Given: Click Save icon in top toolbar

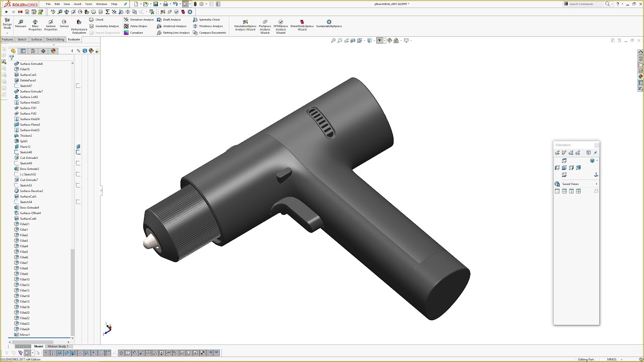Looking at the screenshot, I should [156, 4].
